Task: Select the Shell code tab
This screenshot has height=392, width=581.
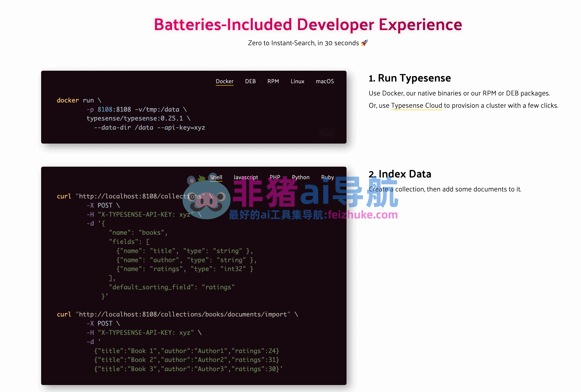Action: pyautogui.click(x=216, y=177)
